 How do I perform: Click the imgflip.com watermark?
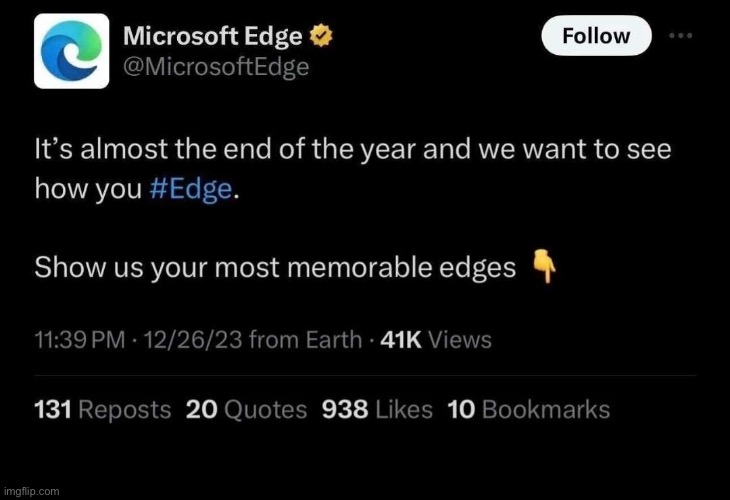point(31,491)
